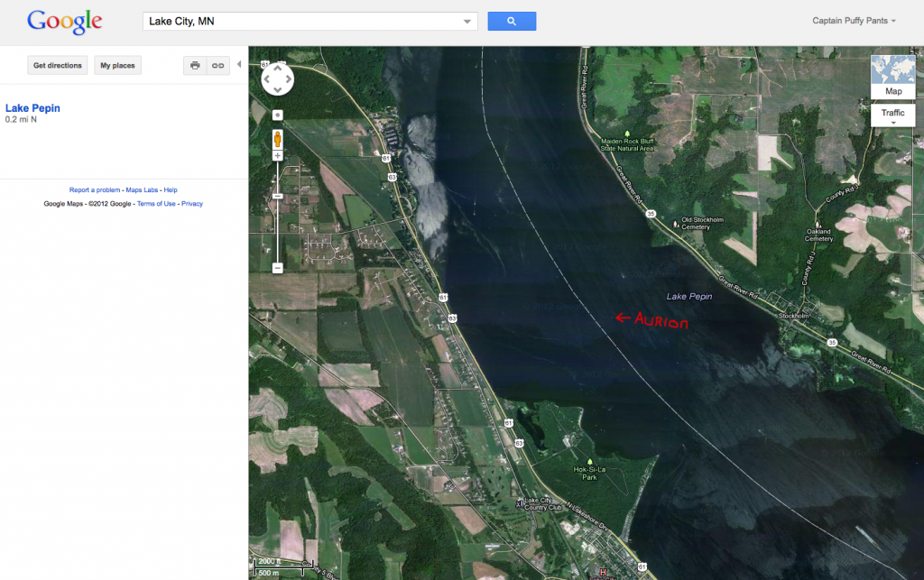The width and height of the screenshot is (924, 580).
Task: Pan map up with the pan control's up arrow
Action: pyautogui.click(x=278, y=69)
